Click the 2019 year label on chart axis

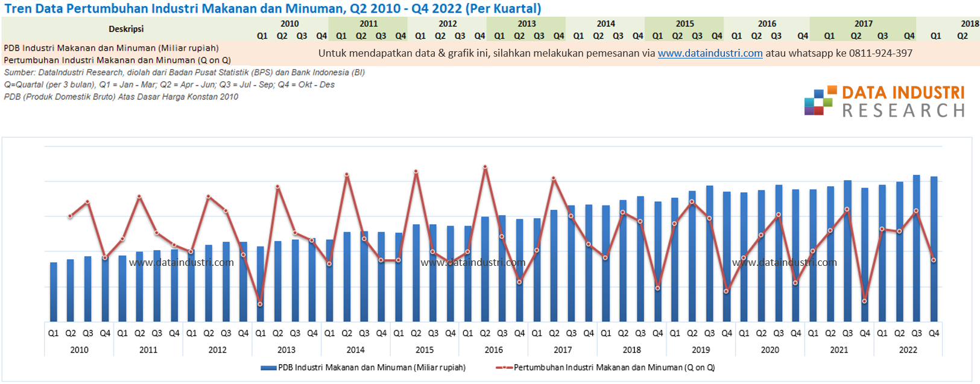[x=701, y=350]
